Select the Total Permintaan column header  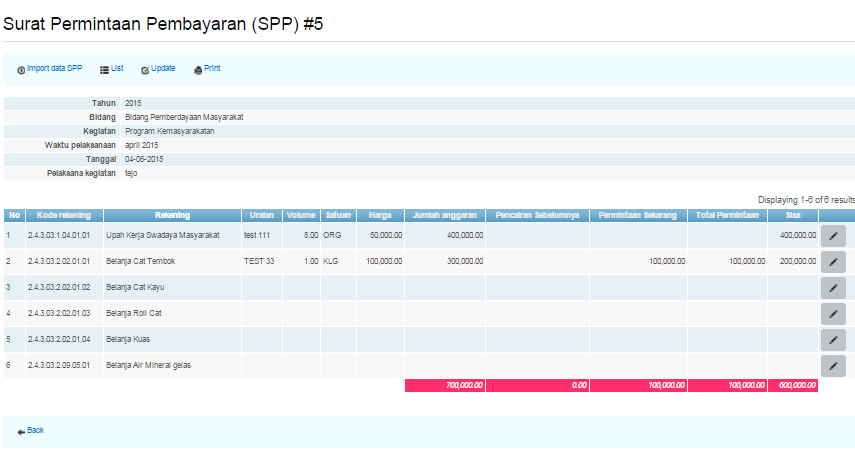coord(728,215)
